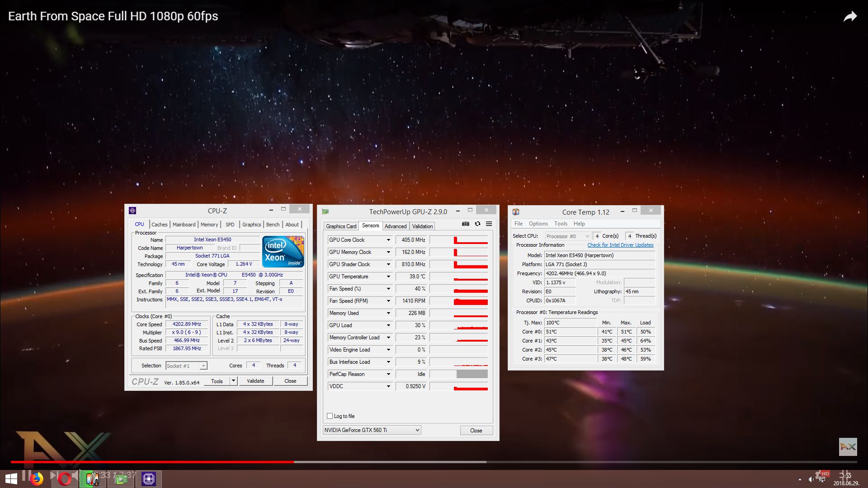This screenshot has width=868, height=488.
Task: Click the YouTube share arrow icon
Action: click(x=850, y=17)
